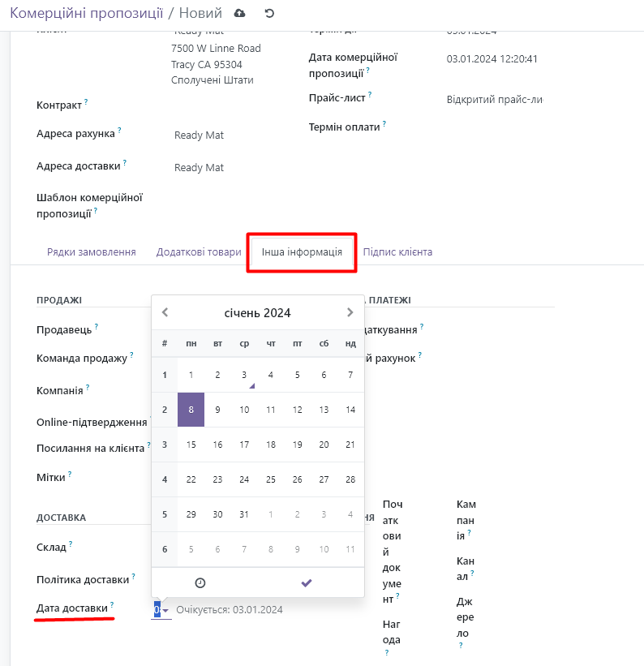The image size is (644, 666).
Task: Pick January 3 in the calendar
Action: pos(244,375)
